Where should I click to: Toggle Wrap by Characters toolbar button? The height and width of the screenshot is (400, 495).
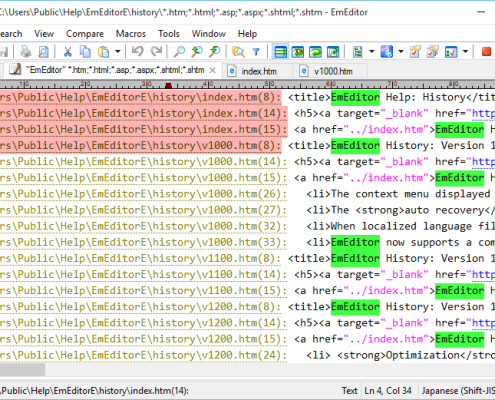pyautogui.click(x=298, y=52)
